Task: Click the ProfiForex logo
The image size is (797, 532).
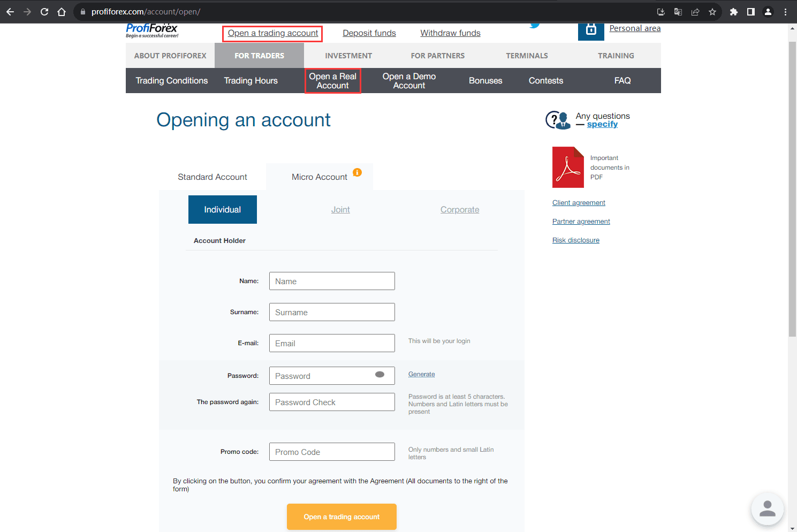Action: tap(152, 31)
